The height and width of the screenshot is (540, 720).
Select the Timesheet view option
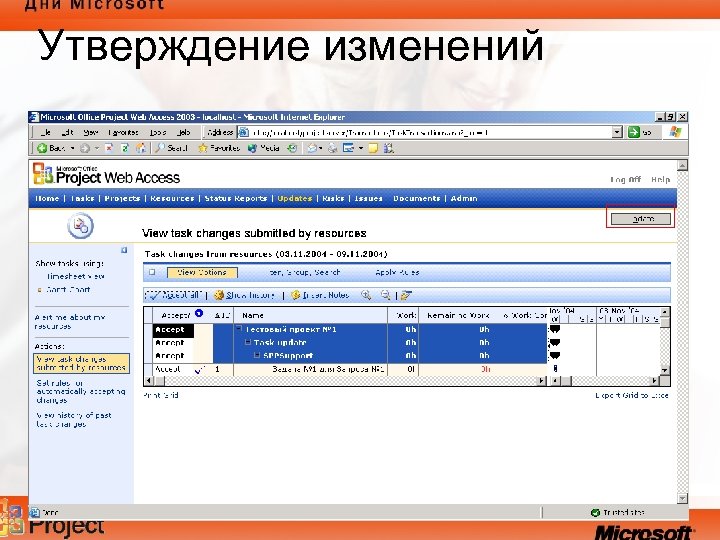(75, 276)
